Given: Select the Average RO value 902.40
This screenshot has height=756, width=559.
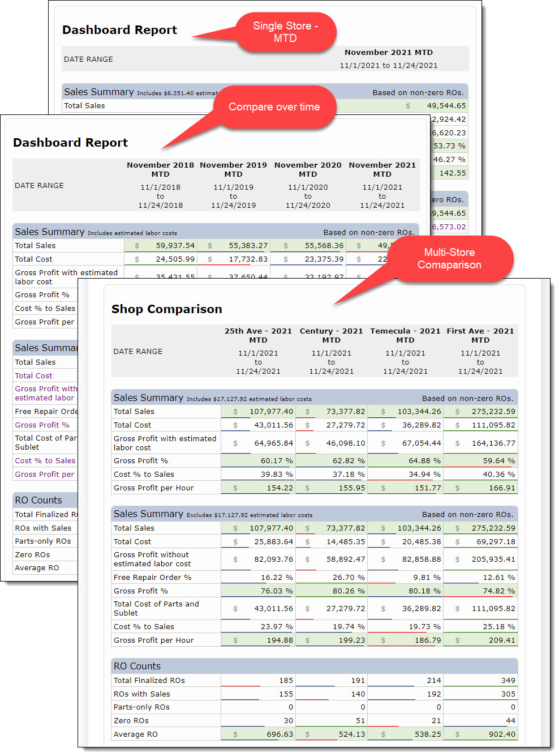Looking at the screenshot, I should click(502, 734).
